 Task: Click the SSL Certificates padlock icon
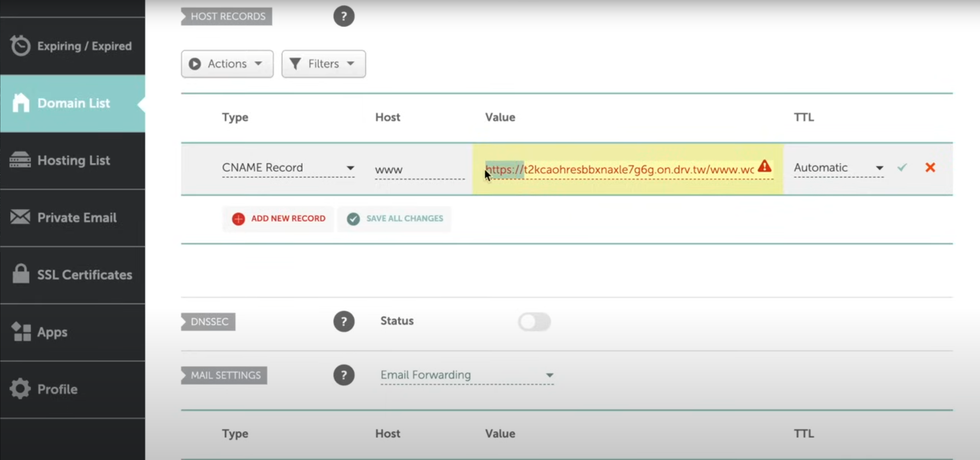[21, 274]
